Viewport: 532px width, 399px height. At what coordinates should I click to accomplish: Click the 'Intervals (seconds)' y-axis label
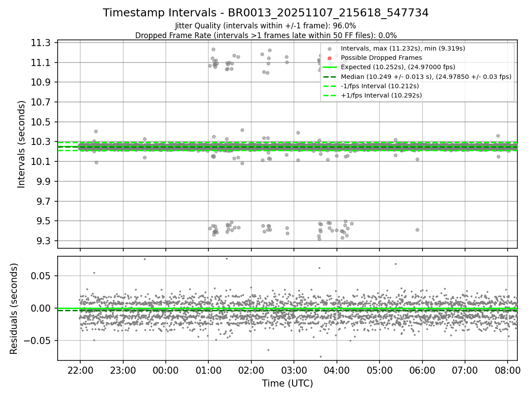(21, 144)
